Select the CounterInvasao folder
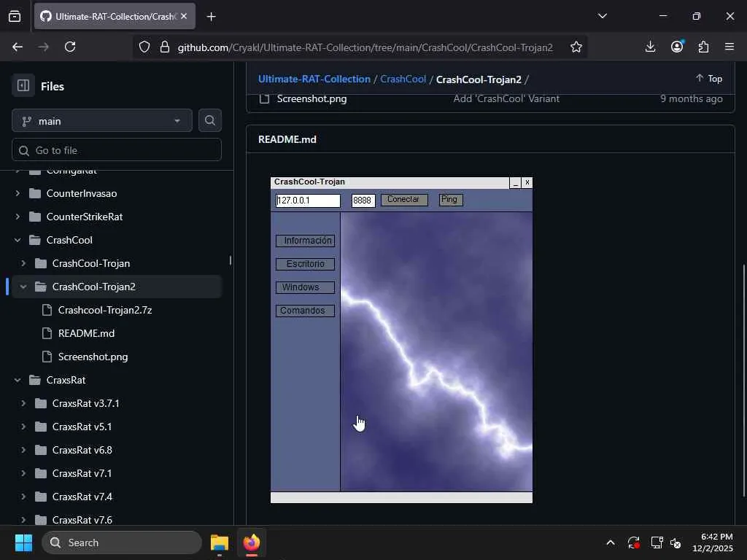Image resolution: width=747 pixels, height=560 pixels. (82, 193)
